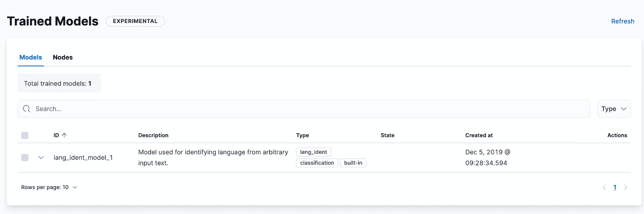Go to the next page arrow
Image resolution: width=644 pixels, height=214 pixels.
pyautogui.click(x=625, y=187)
